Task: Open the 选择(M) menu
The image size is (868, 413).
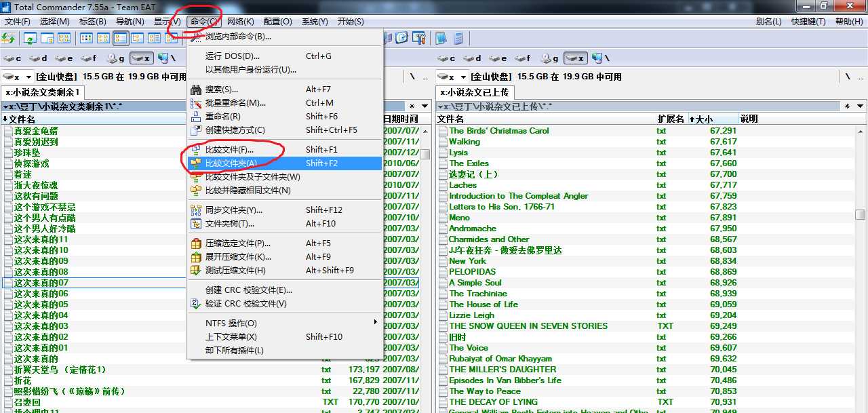Action: click(x=55, y=22)
